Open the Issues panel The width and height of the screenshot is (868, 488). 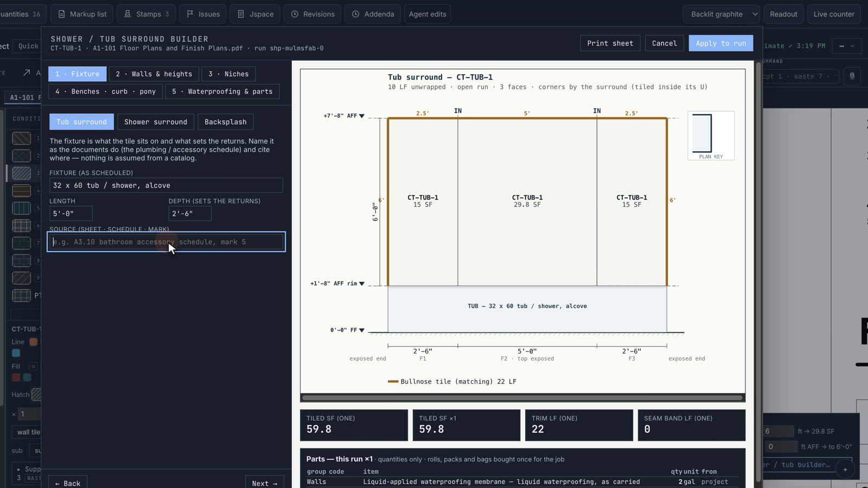tap(203, 14)
